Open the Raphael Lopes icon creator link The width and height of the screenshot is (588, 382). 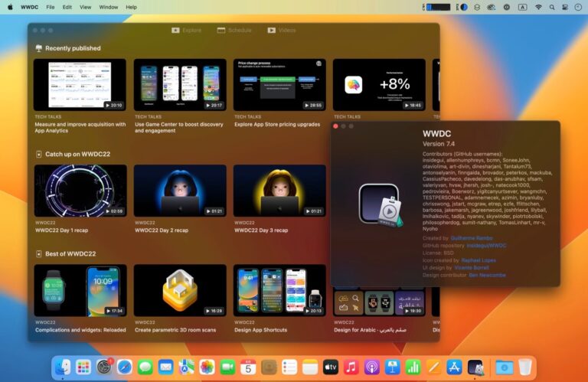pos(479,260)
